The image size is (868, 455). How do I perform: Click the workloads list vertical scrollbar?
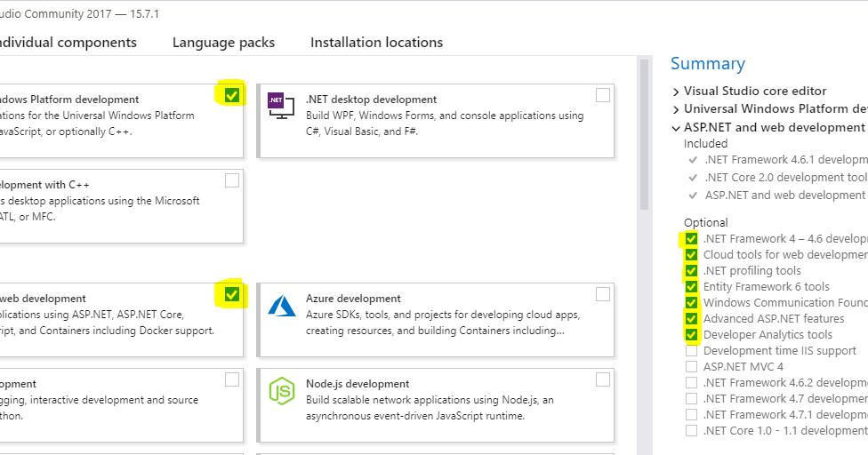pyautogui.click(x=644, y=133)
